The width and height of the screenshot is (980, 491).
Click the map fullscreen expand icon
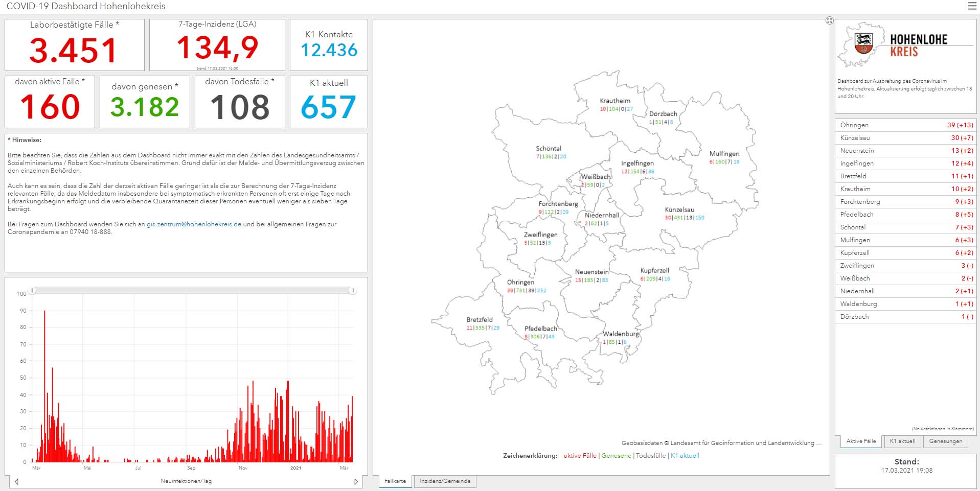[829, 21]
